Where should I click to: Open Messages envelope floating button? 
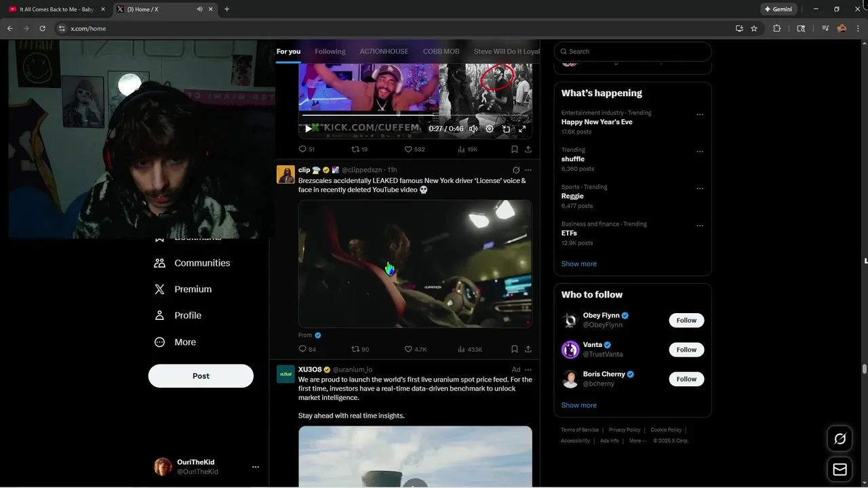point(840,470)
